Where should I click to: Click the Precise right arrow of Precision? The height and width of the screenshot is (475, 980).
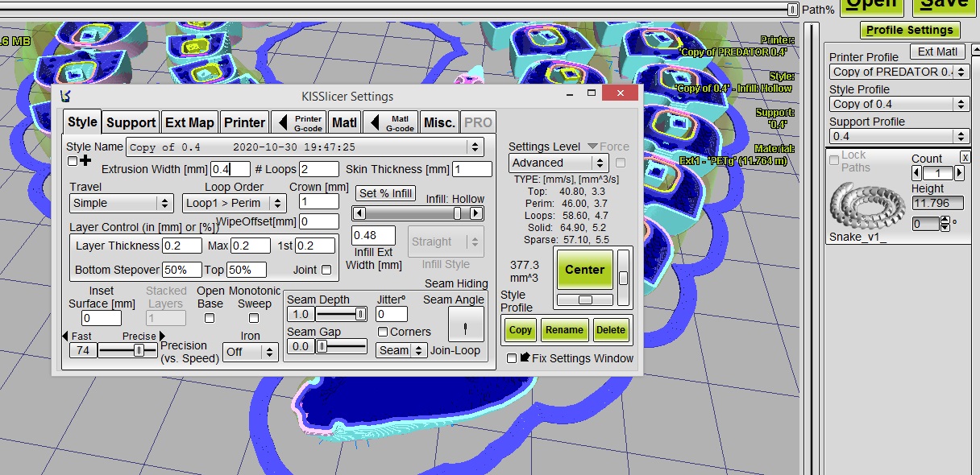tap(162, 337)
